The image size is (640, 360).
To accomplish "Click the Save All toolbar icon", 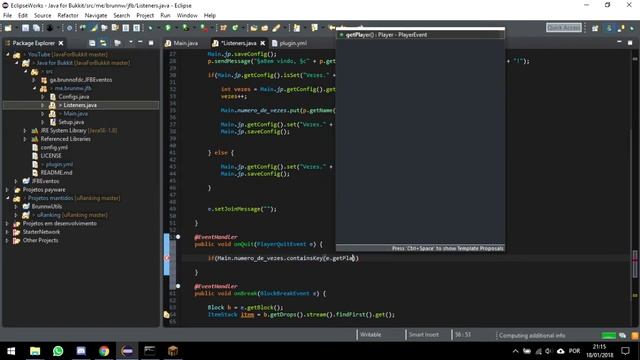I will click(36, 28).
